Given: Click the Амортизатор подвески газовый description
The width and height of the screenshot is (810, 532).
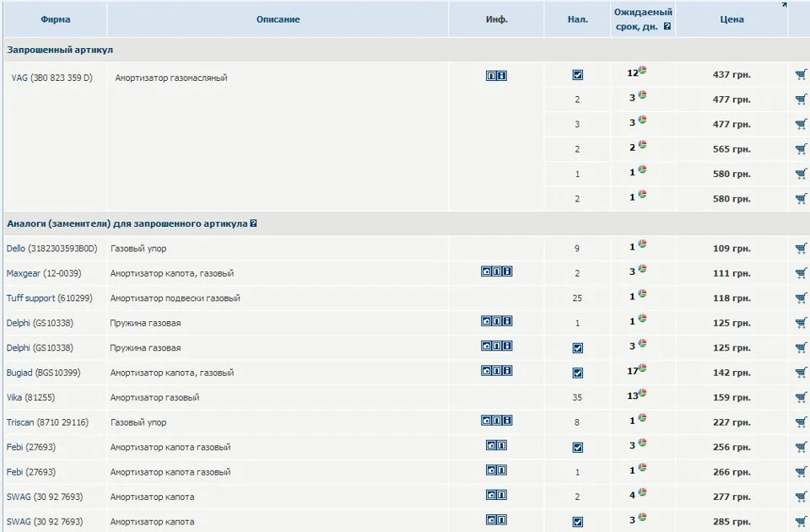Looking at the screenshot, I should pos(175,298).
